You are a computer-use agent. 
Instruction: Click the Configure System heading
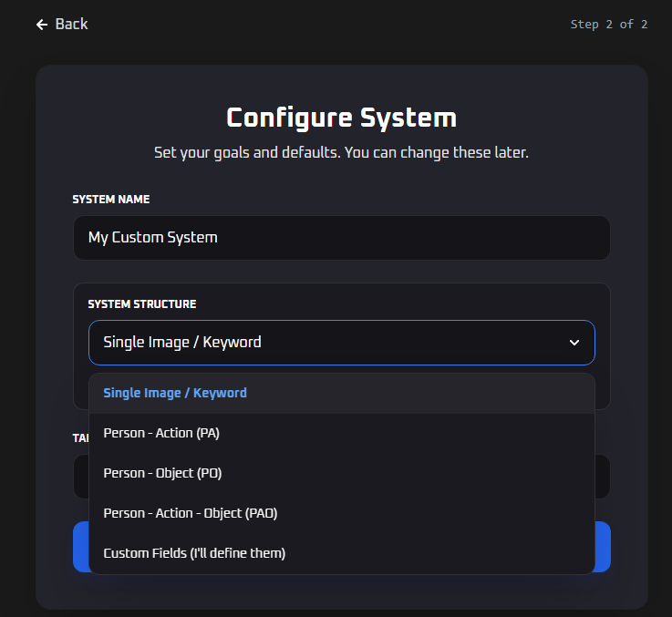click(341, 118)
